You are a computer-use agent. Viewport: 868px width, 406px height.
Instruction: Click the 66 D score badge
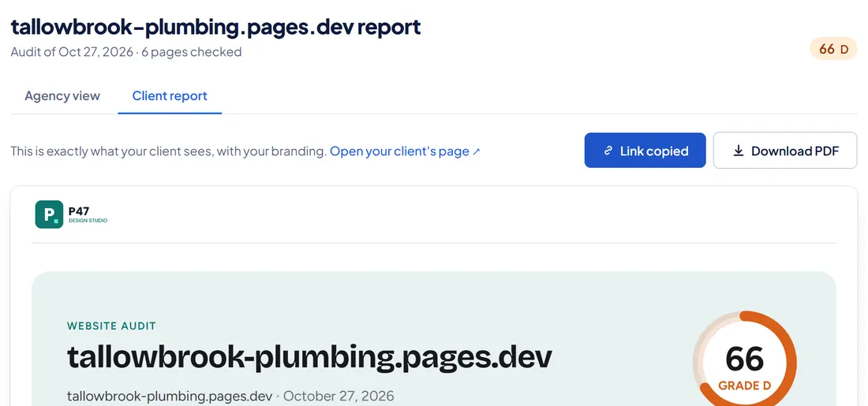[x=833, y=49]
